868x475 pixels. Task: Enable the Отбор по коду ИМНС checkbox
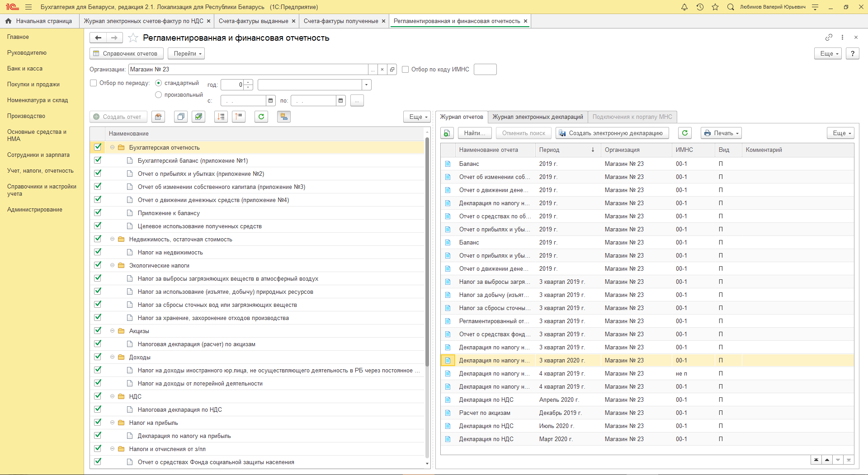(x=406, y=70)
